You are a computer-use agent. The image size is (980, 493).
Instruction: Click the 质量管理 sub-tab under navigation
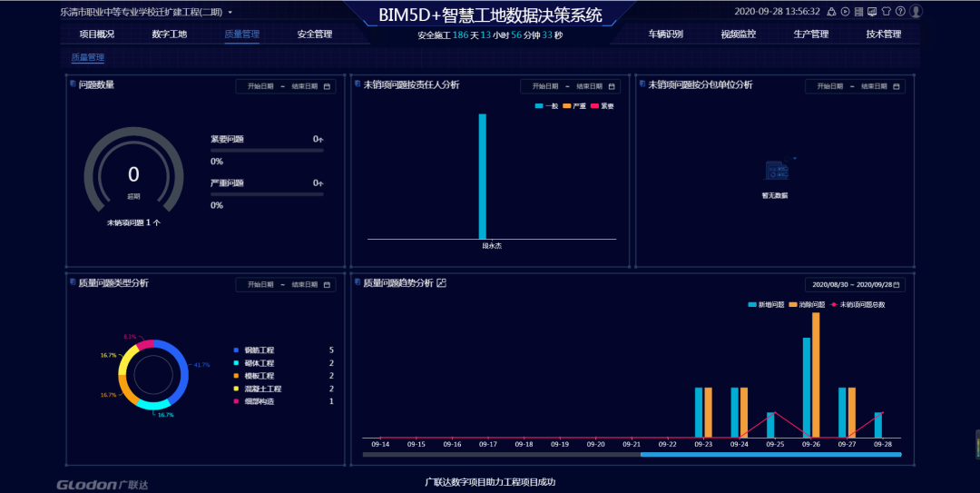pyautogui.click(x=87, y=57)
